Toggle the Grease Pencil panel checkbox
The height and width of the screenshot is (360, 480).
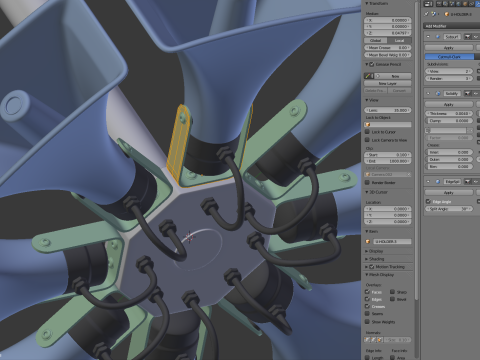click(x=372, y=64)
